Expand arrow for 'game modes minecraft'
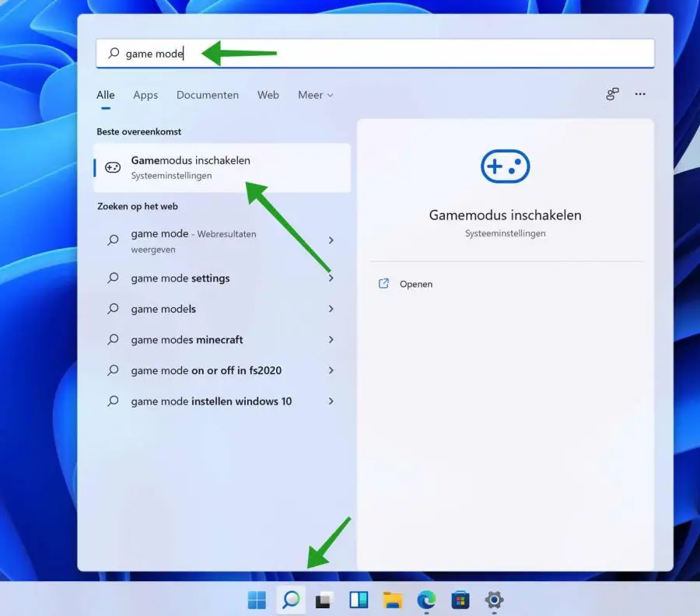 [331, 340]
